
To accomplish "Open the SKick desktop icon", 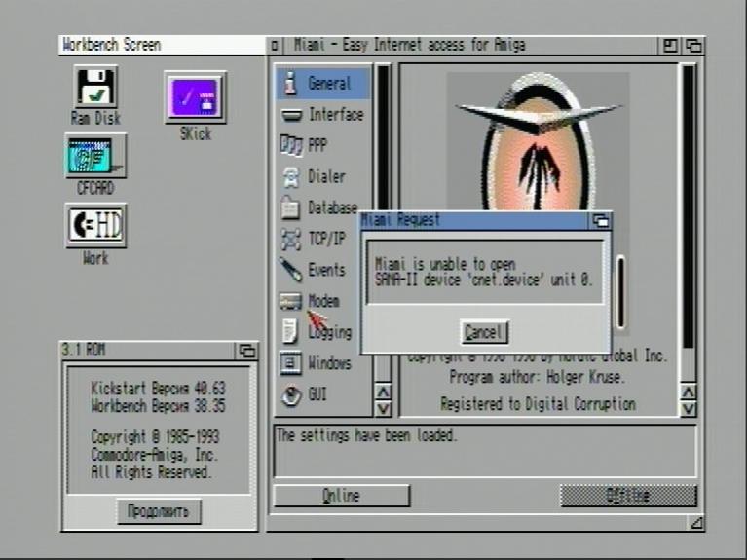I will (x=195, y=97).
